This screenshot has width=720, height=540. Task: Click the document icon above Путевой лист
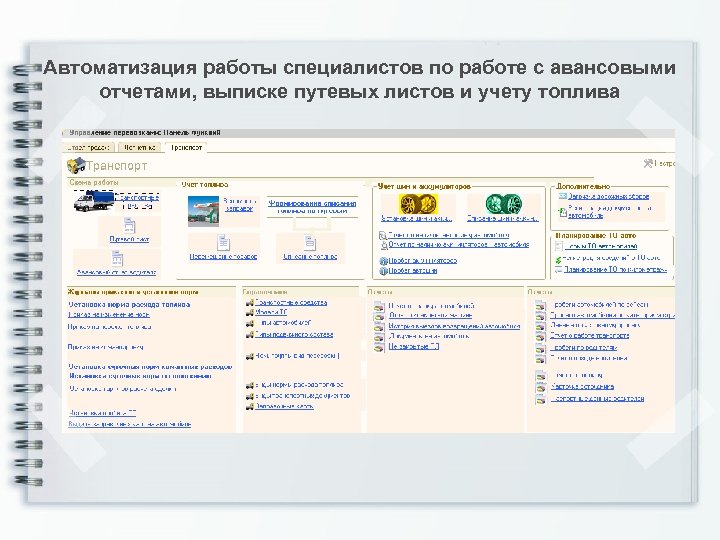129,226
